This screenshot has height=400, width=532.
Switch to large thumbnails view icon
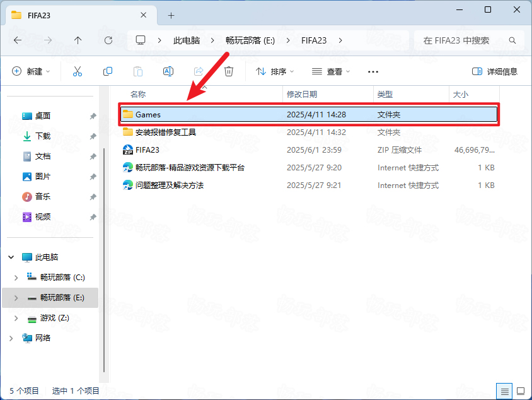(x=521, y=391)
